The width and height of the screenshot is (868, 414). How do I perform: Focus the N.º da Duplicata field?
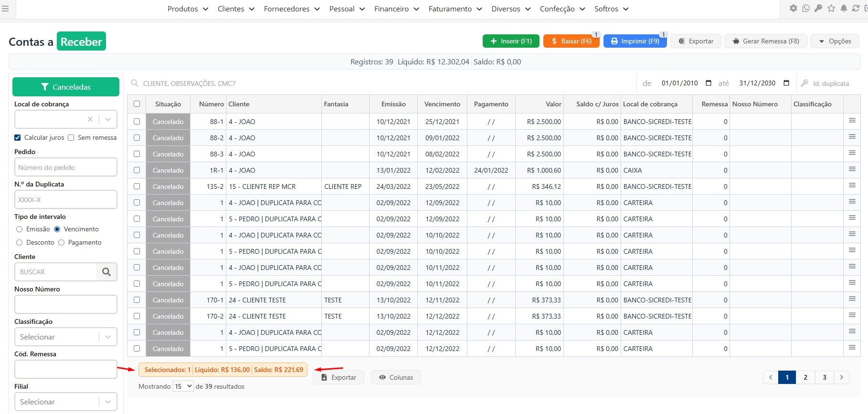click(66, 200)
